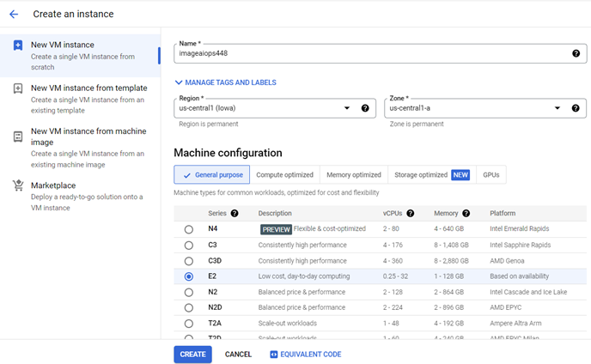Click the Marketplace cart icon
This screenshot has width=591, height=364.
click(17, 185)
